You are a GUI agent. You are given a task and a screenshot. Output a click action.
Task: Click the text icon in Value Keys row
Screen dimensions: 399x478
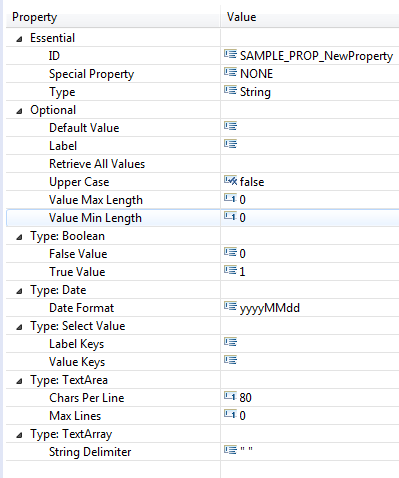[x=230, y=360]
